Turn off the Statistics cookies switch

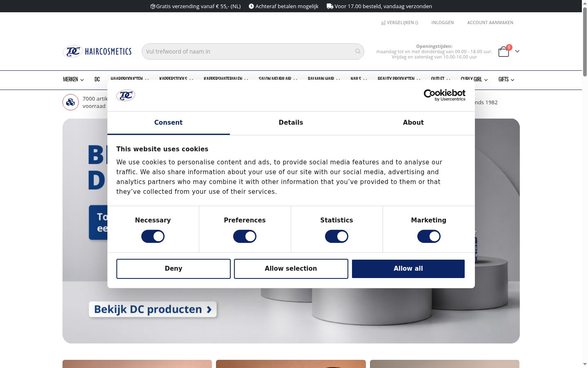click(x=336, y=236)
